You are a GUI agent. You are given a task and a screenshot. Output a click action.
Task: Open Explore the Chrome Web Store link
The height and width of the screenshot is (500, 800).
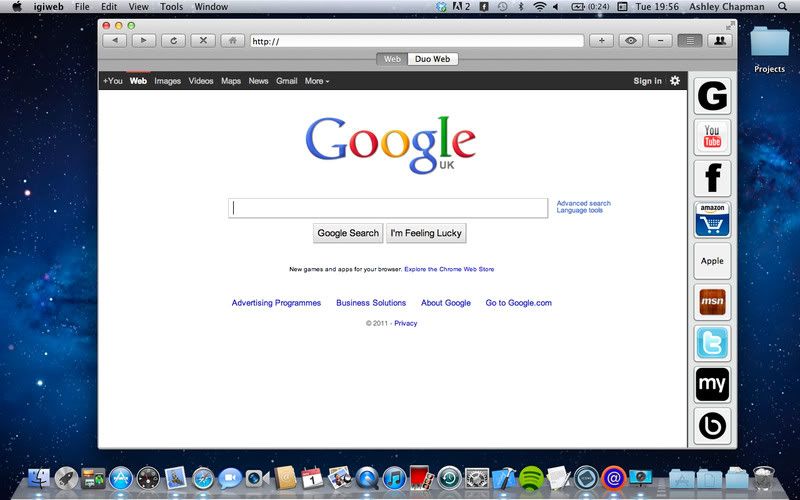(449, 269)
